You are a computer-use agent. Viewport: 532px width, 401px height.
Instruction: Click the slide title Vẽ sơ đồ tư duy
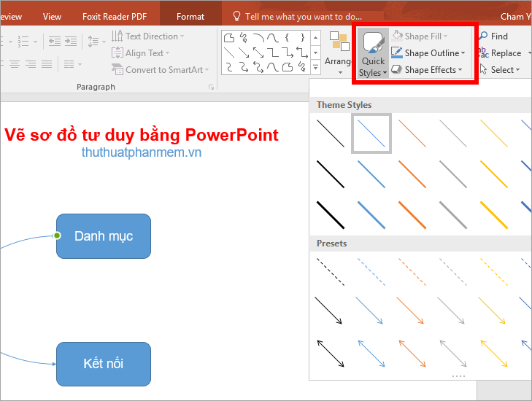click(141, 135)
